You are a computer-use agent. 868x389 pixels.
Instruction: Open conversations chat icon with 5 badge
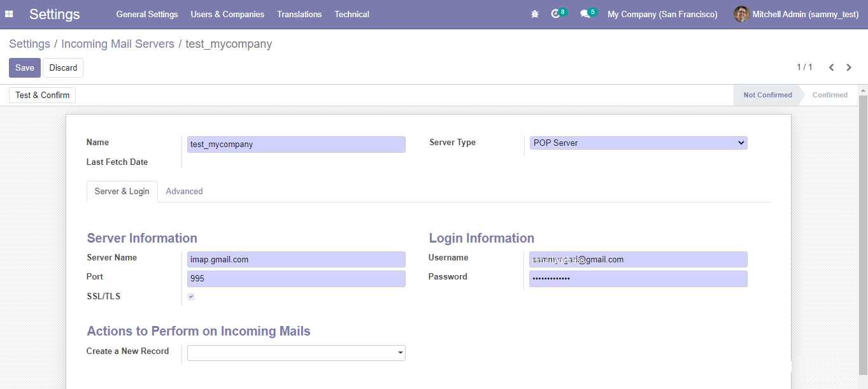[x=588, y=13]
